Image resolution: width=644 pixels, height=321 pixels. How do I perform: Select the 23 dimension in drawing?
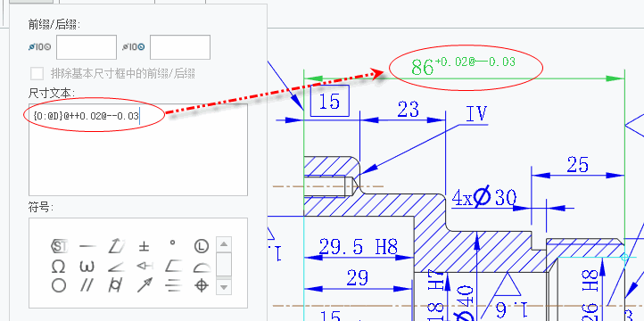click(409, 110)
